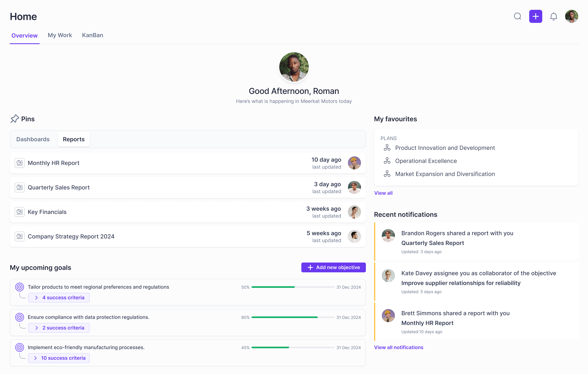
Task: Switch Pins view to Dashboards
Action: 33,139
